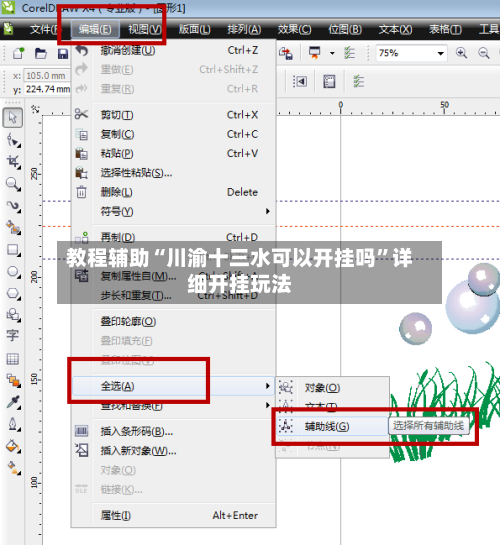500x545 pixels.
Task: Select the Table tool
Action: point(13,358)
